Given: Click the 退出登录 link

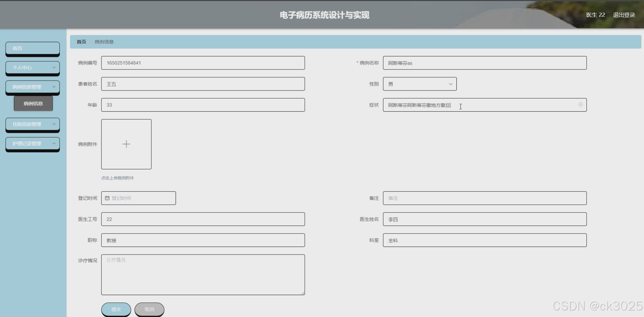Looking at the screenshot, I should 624,15.
